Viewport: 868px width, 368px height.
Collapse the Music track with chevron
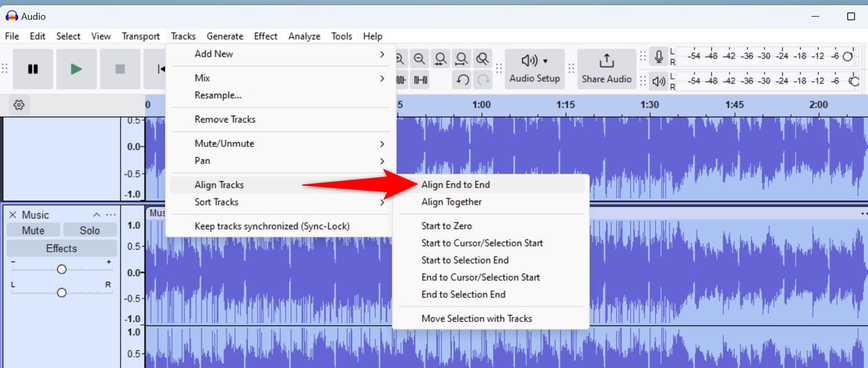coord(97,215)
